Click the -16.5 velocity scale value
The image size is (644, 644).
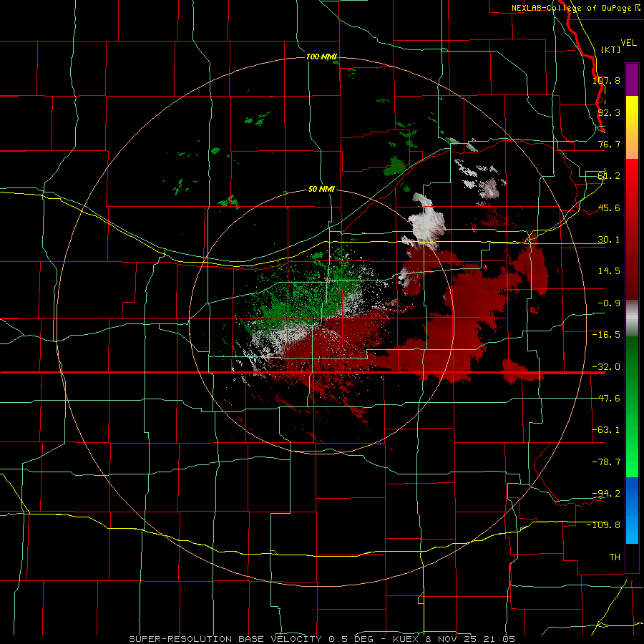[x=606, y=335]
